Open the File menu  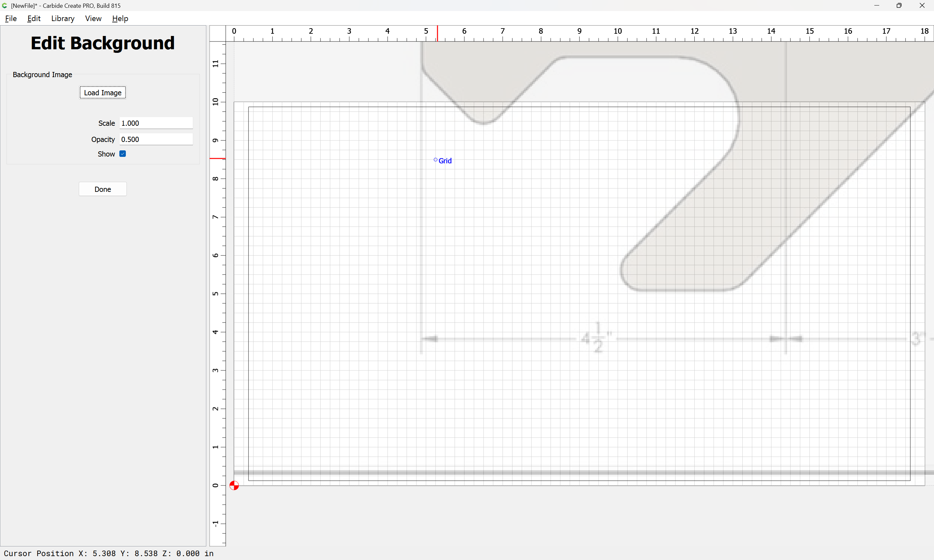pos(11,18)
